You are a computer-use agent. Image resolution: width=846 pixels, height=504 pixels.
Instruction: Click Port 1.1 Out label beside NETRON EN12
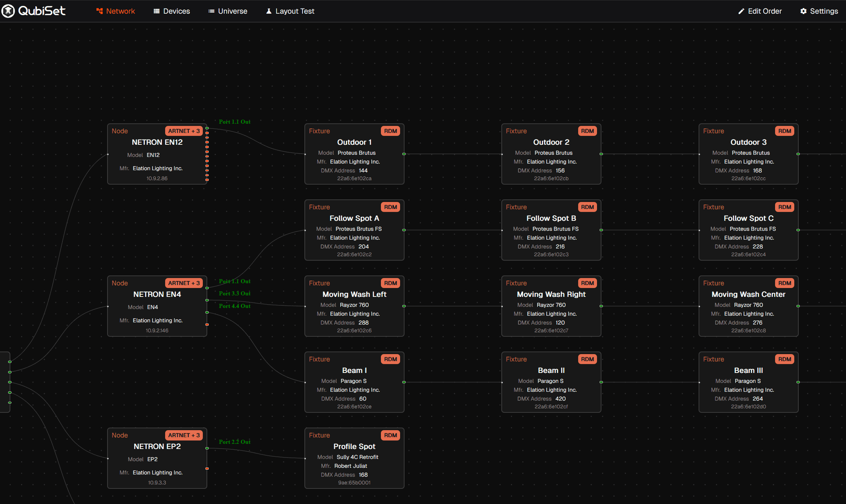coord(235,122)
